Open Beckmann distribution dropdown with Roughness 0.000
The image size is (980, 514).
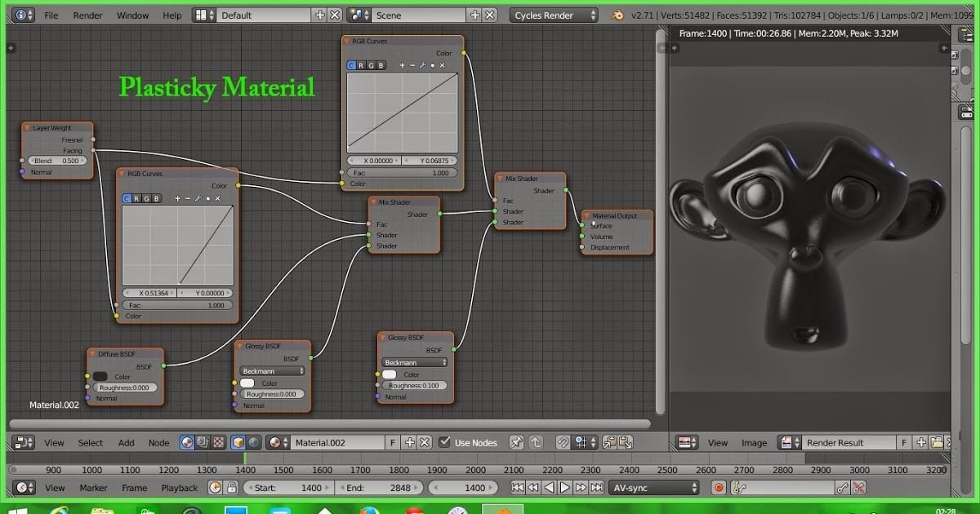(x=272, y=371)
